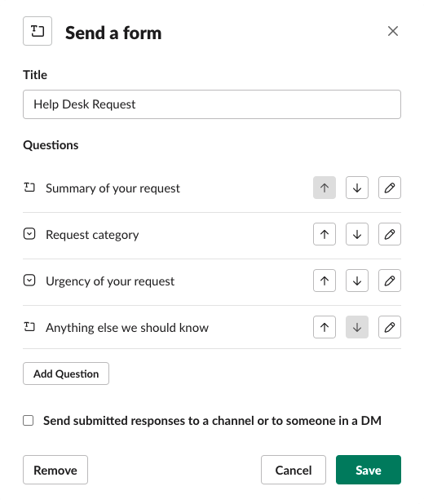Click the Remove button
This screenshot has width=424, height=504.
55,470
